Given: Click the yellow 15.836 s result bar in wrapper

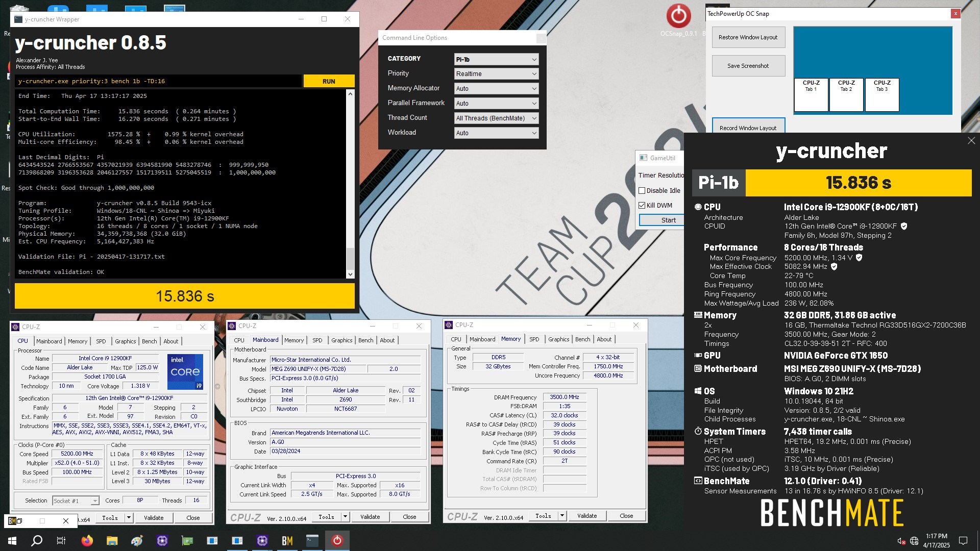Looking at the screenshot, I should coord(185,296).
